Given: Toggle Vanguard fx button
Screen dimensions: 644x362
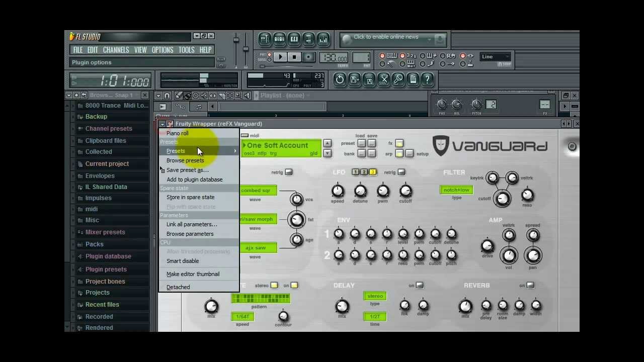Looking at the screenshot, I should pos(399,143).
